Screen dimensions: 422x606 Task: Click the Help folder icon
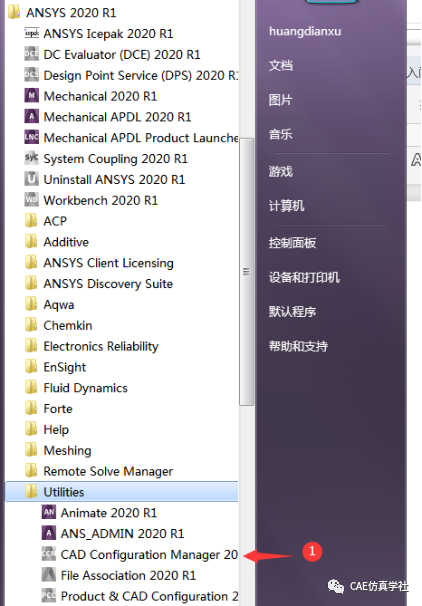(31, 430)
